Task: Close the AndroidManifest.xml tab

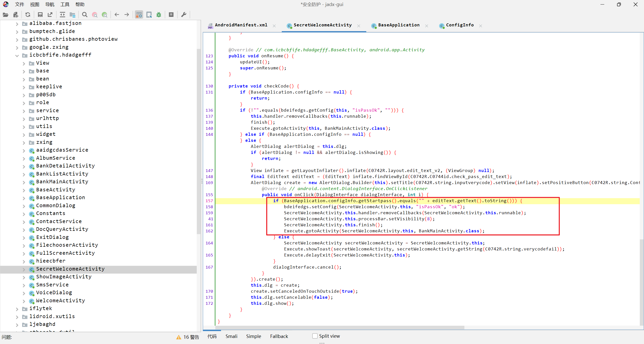Action: [x=274, y=26]
